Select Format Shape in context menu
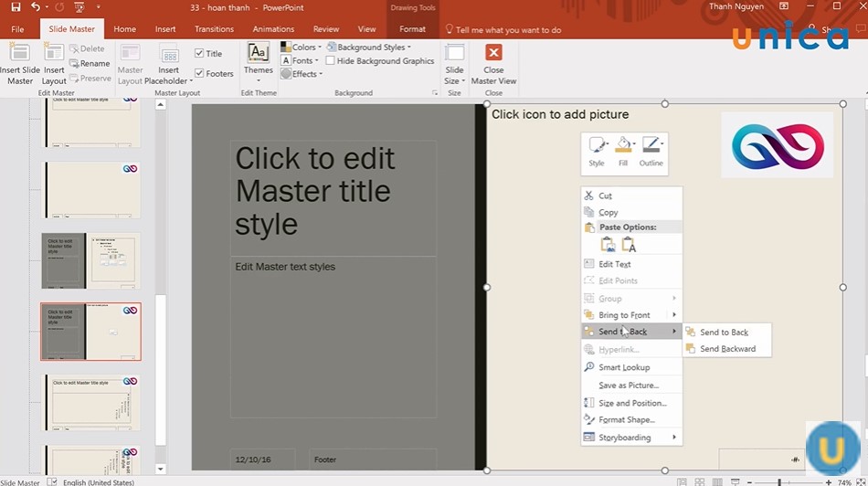 [626, 420]
